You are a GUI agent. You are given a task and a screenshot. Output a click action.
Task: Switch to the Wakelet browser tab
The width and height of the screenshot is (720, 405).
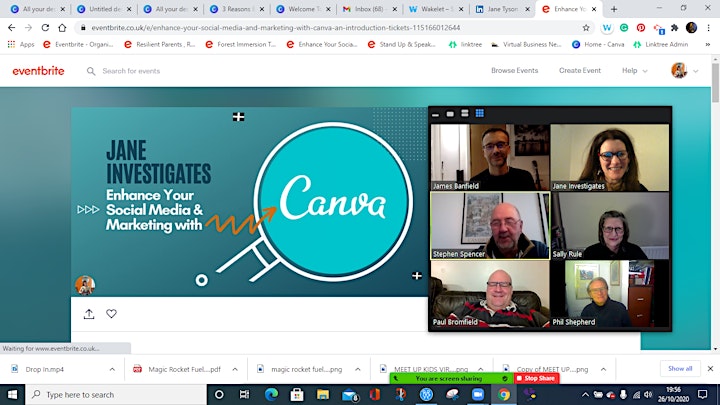pyautogui.click(x=436, y=9)
